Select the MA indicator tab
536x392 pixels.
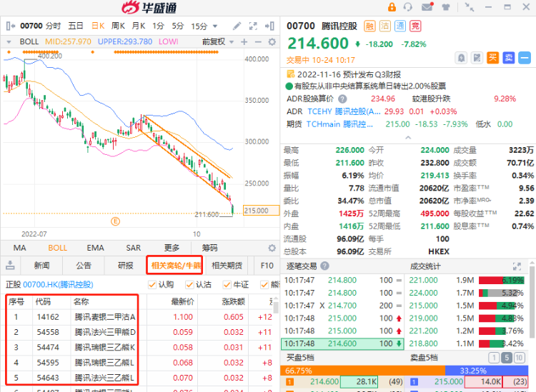(x=19, y=248)
